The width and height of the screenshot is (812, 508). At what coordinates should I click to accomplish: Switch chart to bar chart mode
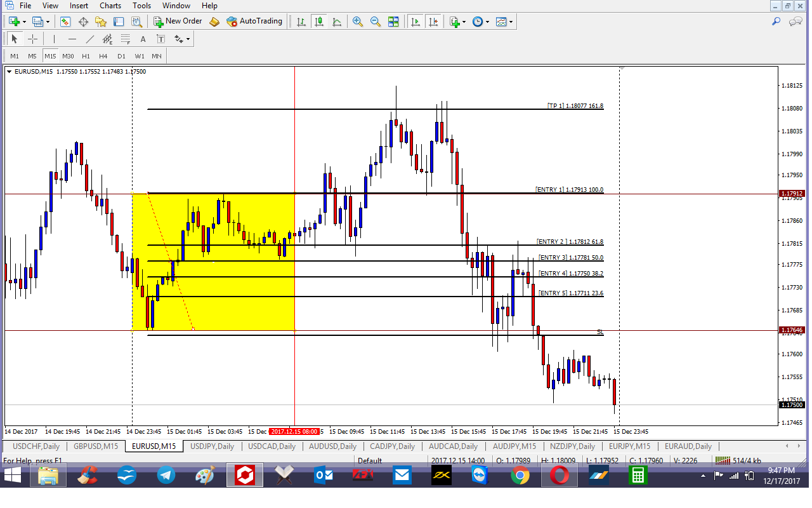301,22
